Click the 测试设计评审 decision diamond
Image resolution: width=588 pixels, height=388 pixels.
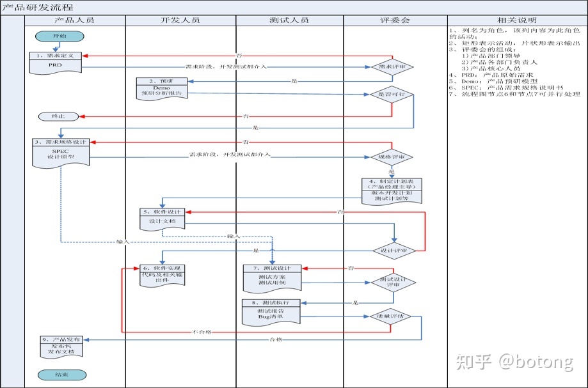(392, 282)
